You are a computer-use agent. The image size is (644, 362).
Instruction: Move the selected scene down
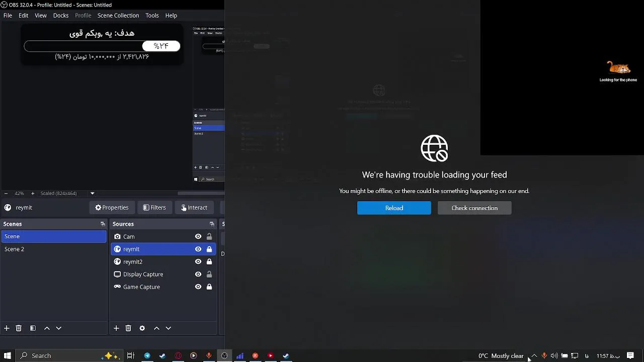coord(58,328)
